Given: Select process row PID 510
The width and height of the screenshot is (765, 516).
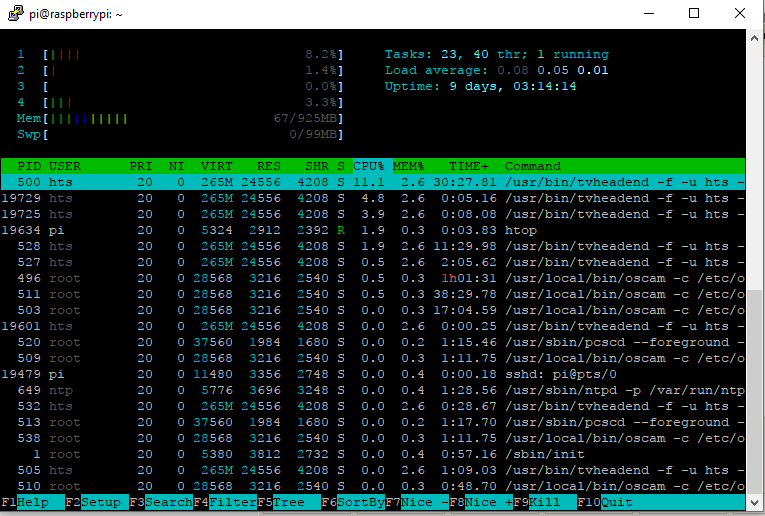Looking at the screenshot, I should pos(373,486).
